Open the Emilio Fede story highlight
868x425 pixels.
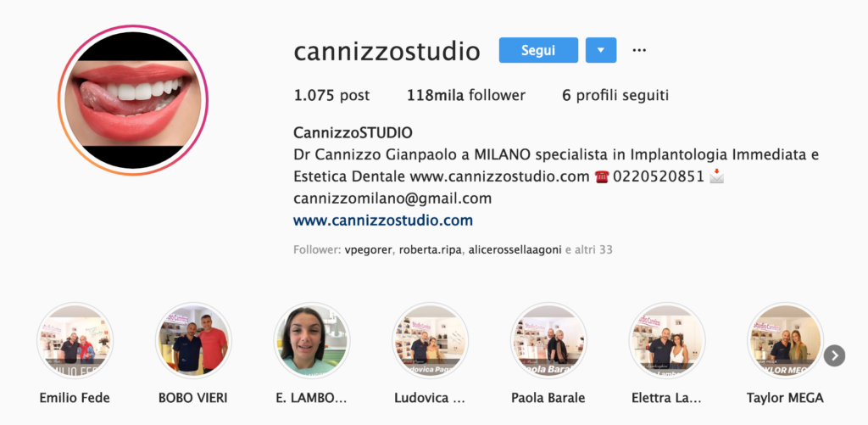(x=75, y=340)
